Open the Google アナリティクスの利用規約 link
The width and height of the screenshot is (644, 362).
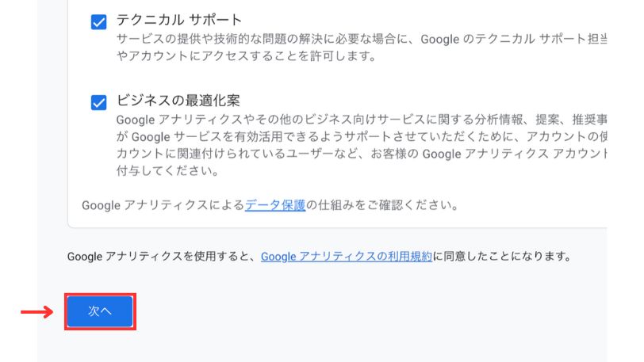pyautogui.click(x=347, y=256)
